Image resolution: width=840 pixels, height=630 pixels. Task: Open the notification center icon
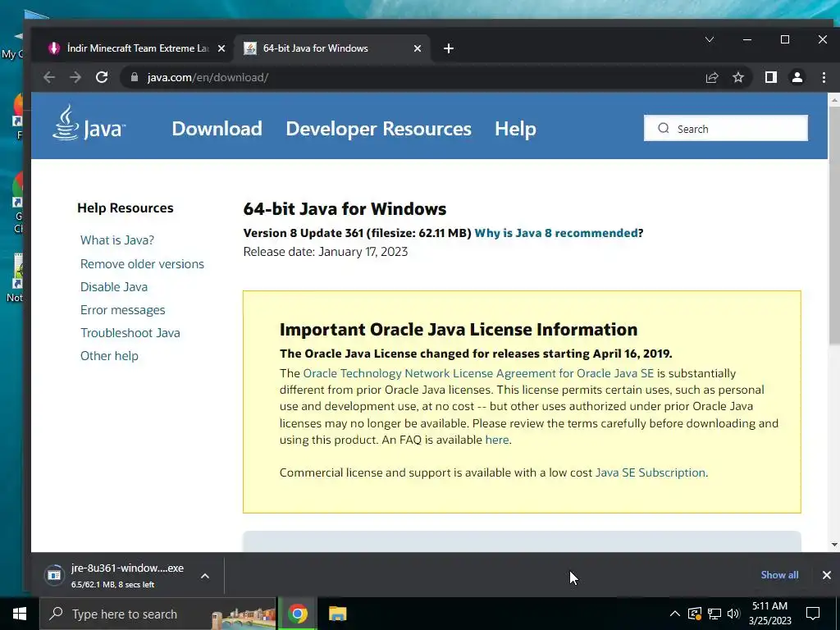tap(813, 614)
